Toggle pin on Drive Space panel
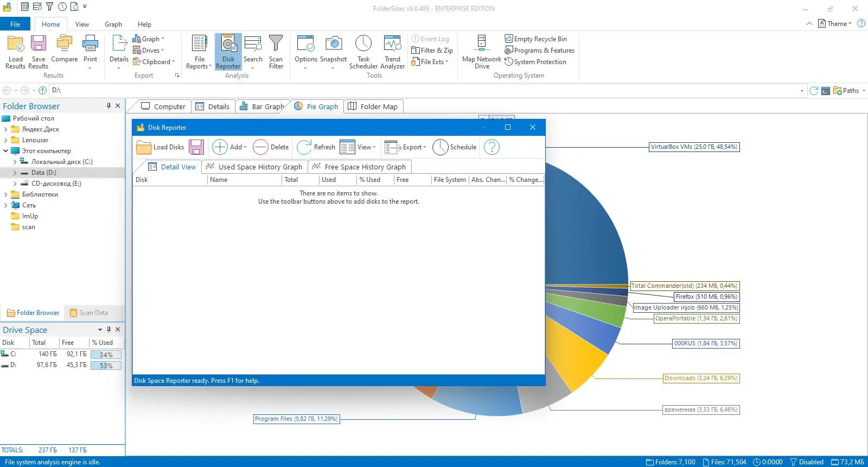 coord(108,330)
